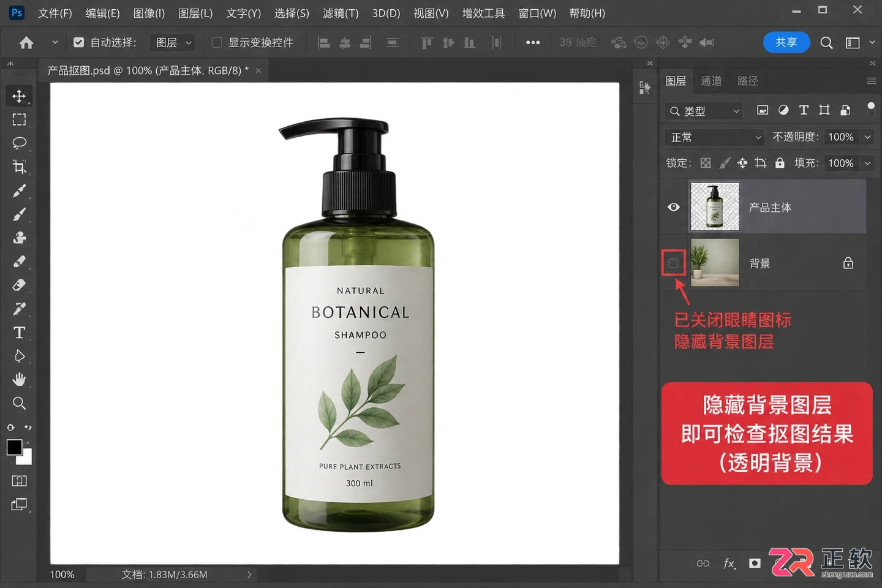Toggle lock position icon
Image resolution: width=882 pixels, height=588 pixels.
tap(742, 163)
